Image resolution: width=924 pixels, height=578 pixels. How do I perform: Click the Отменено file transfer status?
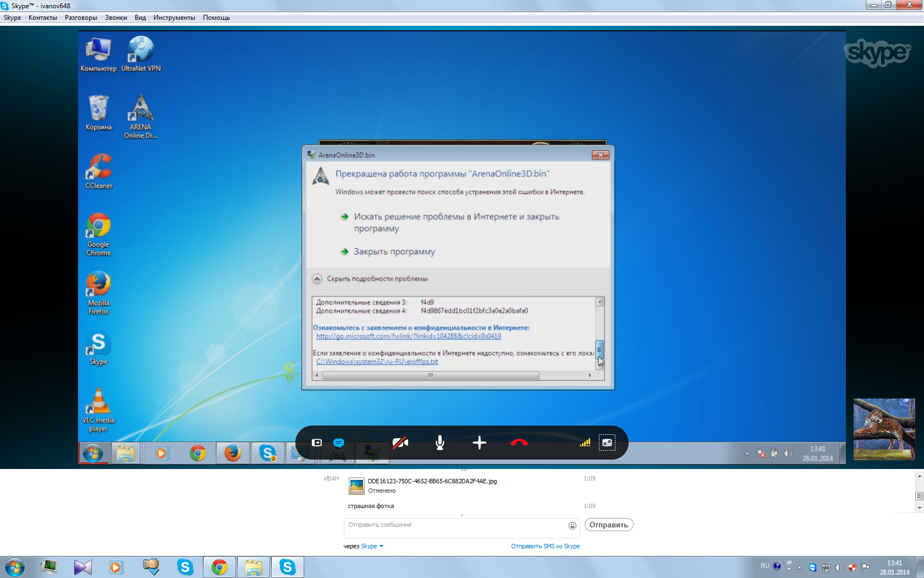point(382,490)
